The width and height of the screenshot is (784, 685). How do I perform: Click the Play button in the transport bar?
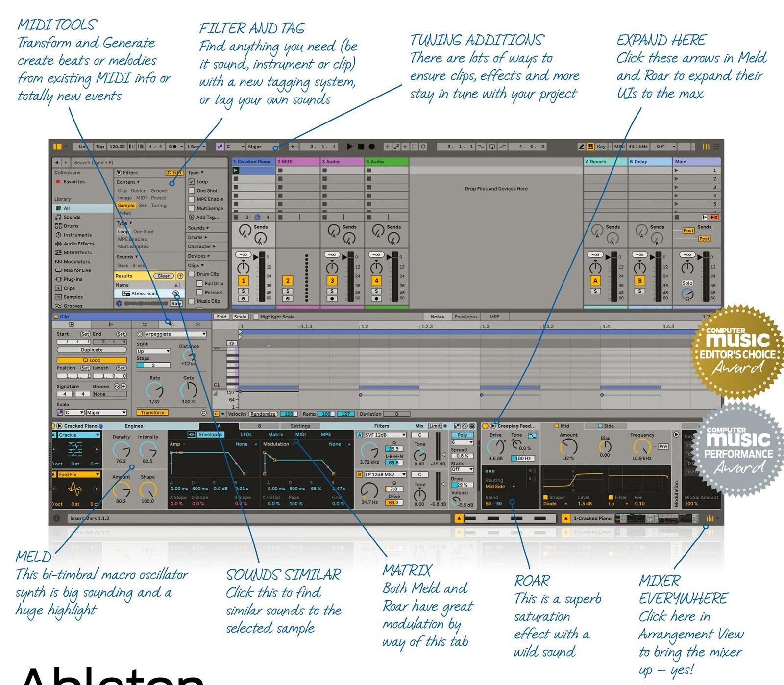coord(350,147)
